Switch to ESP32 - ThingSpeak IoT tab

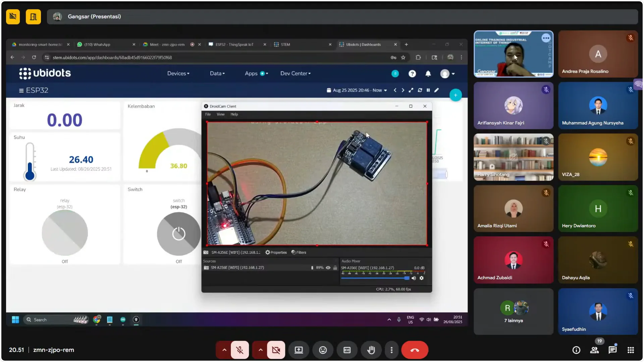pyautogui.click(x=237, y=45)
